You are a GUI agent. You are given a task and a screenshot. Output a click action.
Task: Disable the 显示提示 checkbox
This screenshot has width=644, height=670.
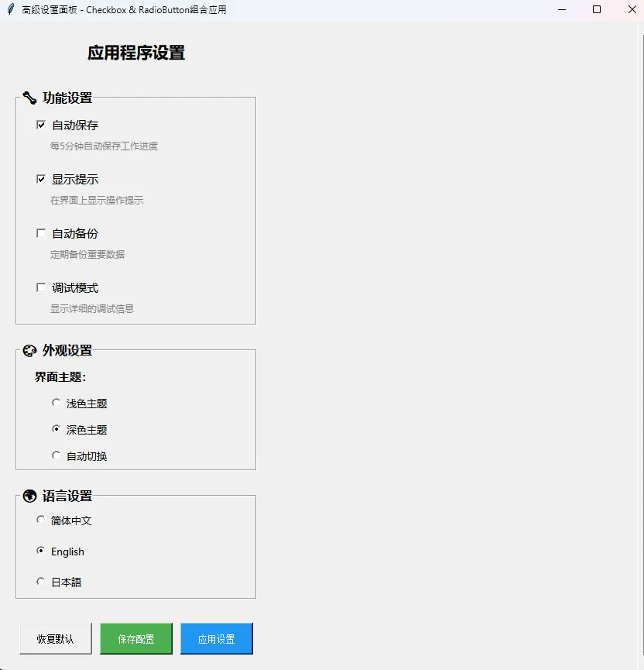tap(41, 179)
